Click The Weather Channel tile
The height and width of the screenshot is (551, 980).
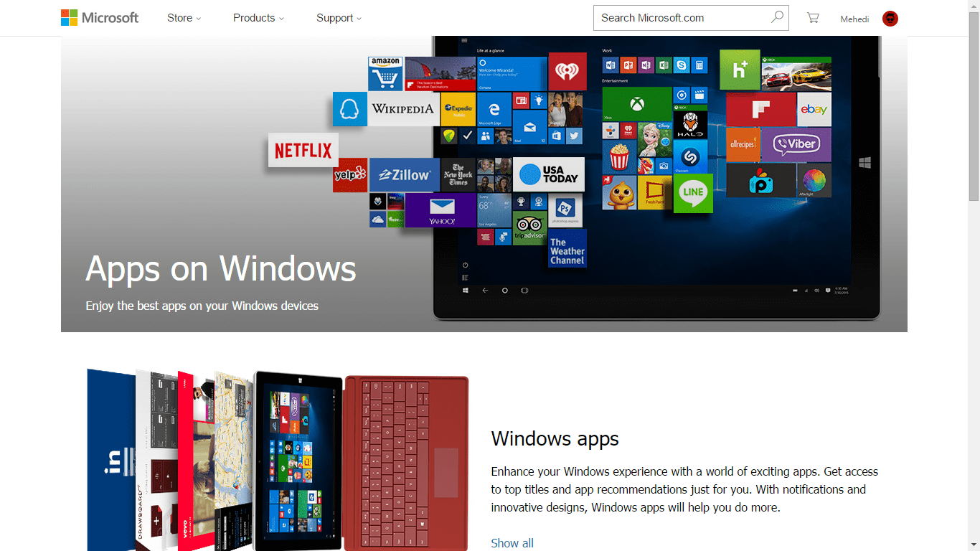pos(567,248)
